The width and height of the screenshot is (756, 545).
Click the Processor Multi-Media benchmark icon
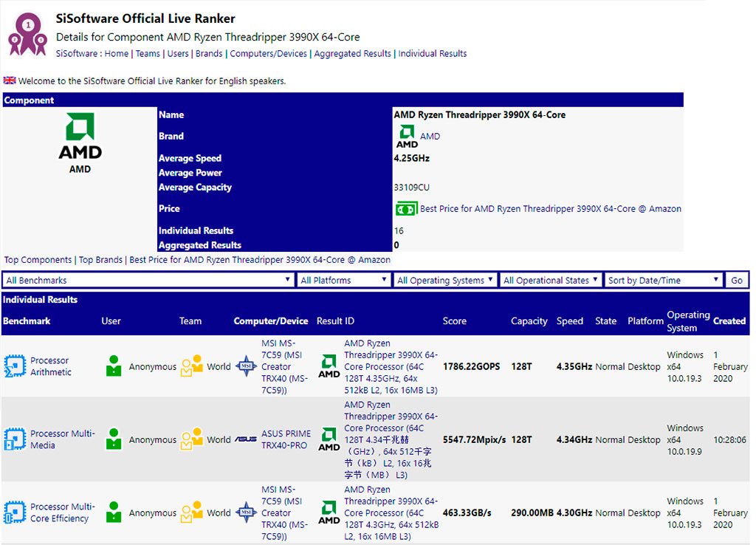[x=15, y=440]
